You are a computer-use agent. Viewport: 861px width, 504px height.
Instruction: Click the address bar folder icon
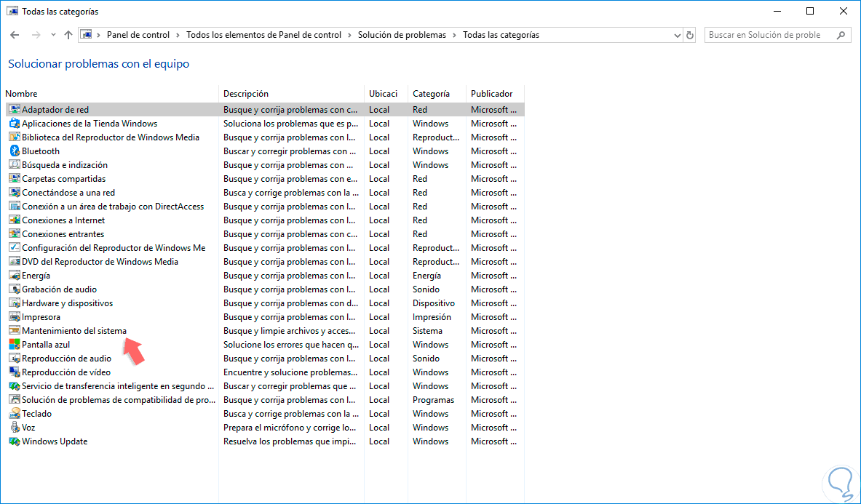tap(86, 35)
